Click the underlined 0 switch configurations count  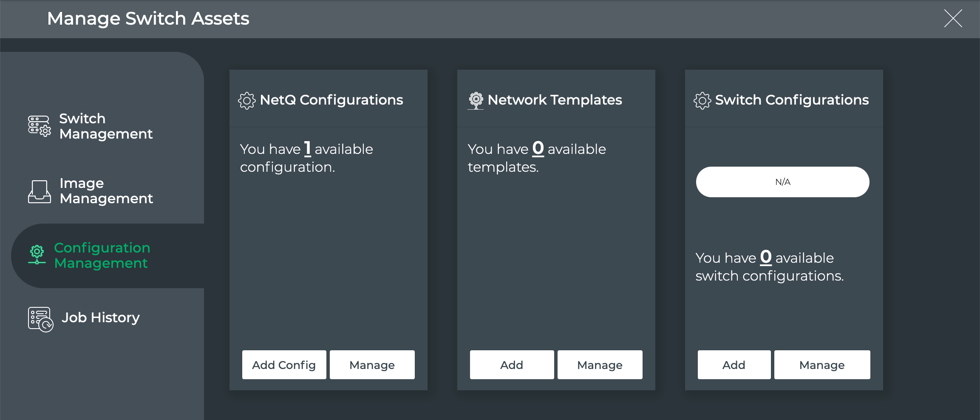pyautogui.click(x=766, y=258)
